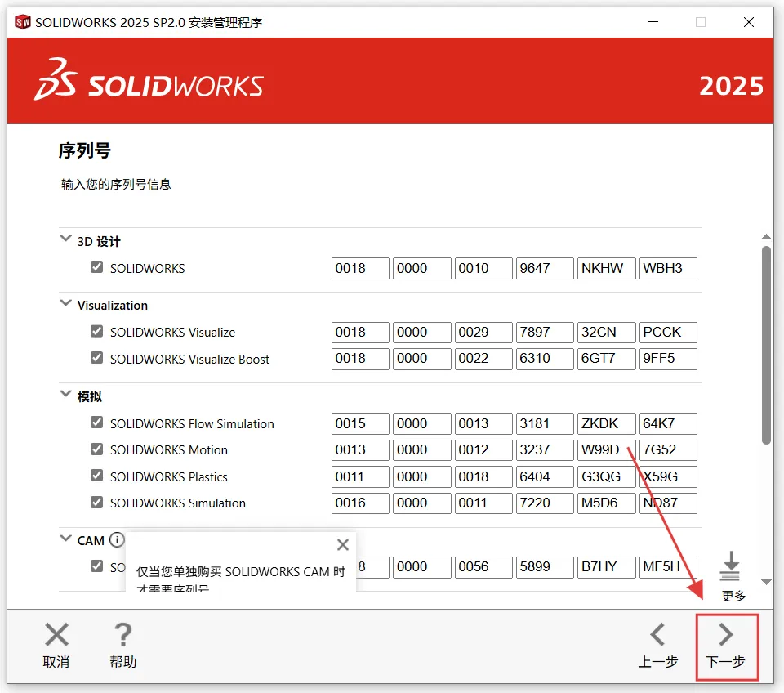Viewport: 784px width, 693px height.
Task: Edit Simulation serial field M5D6
Action: click(607, 503)
